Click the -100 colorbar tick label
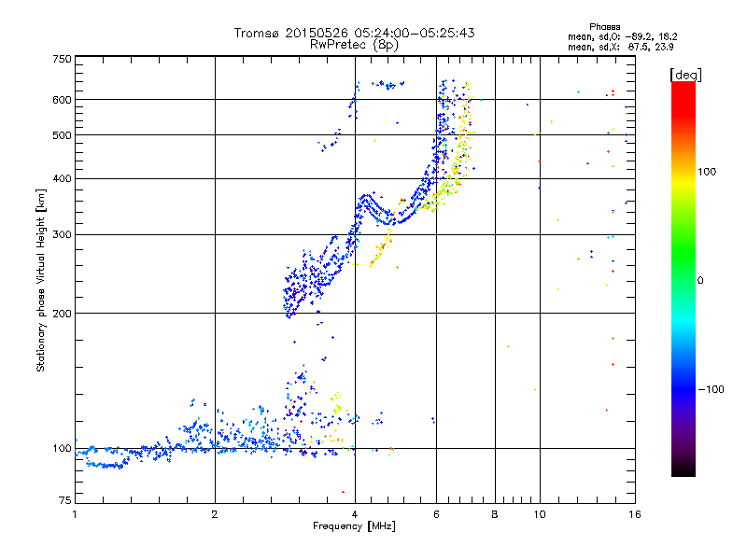 pyautogui.click(x=715, y=388)
